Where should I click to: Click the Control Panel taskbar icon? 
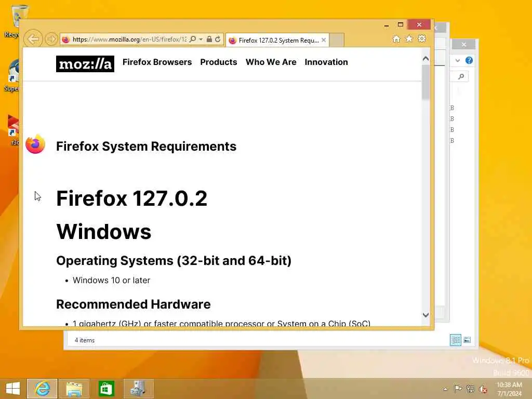point(138,389)
